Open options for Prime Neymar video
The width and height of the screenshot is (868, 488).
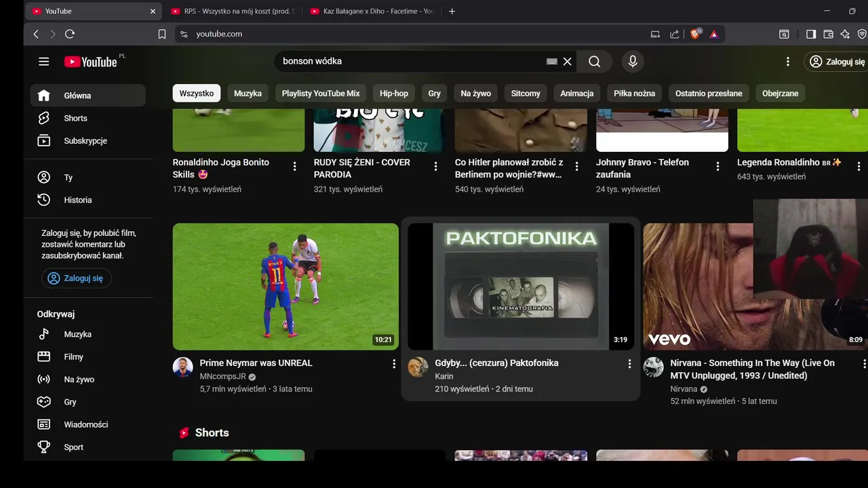coord(394,364)
